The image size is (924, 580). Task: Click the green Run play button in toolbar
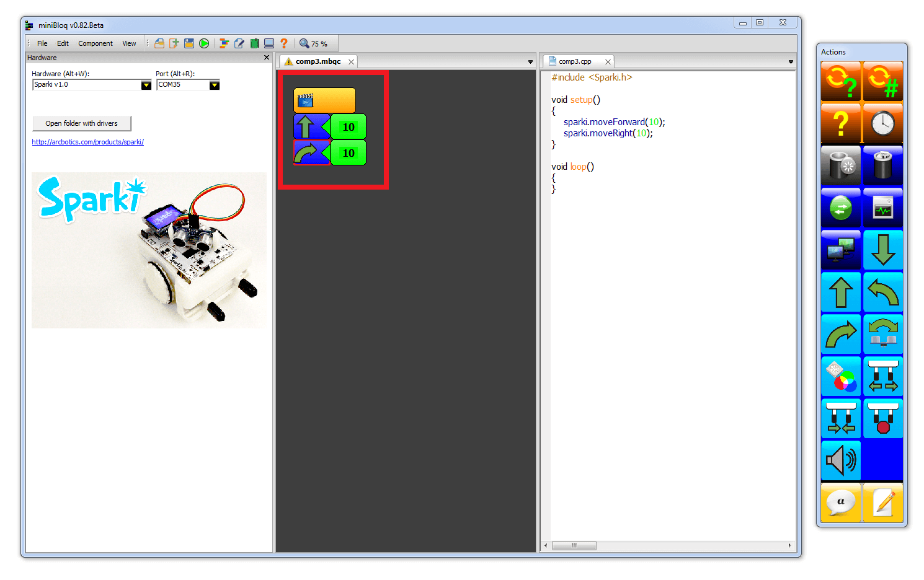point(204,43)
